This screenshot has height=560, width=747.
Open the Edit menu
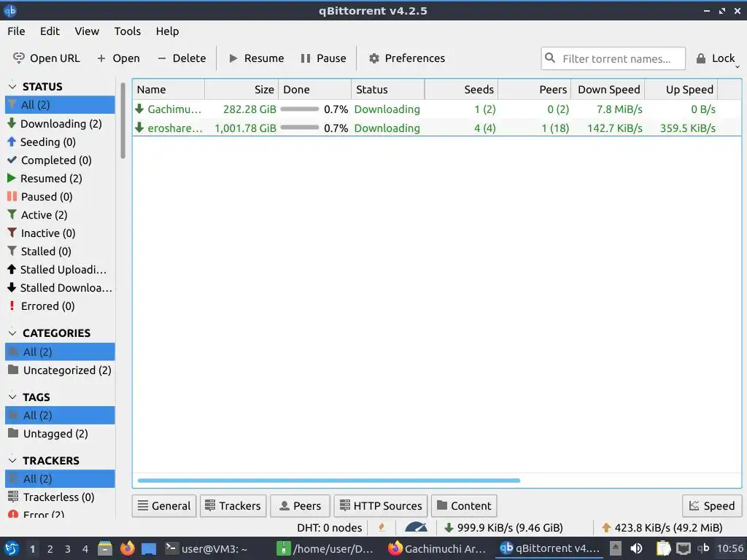(50, 31)
